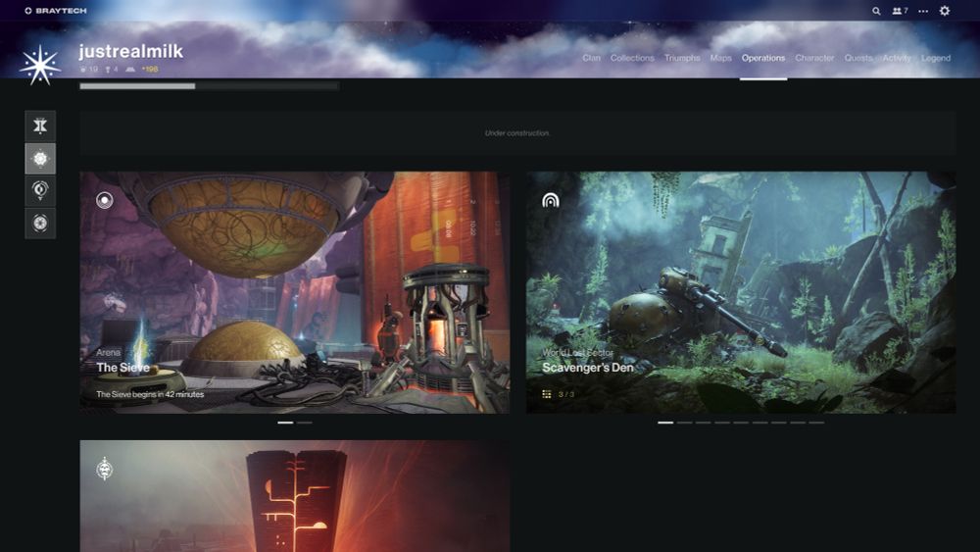Open the fireteam members icon showing 7

pyautogui.click(x=900, y=11)
